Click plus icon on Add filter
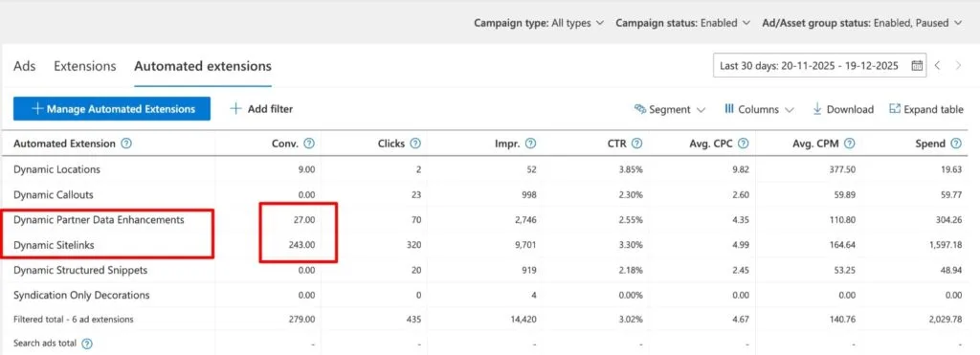Screen dimensions: 980x355 pyautogui.click(x=235, y=109)
